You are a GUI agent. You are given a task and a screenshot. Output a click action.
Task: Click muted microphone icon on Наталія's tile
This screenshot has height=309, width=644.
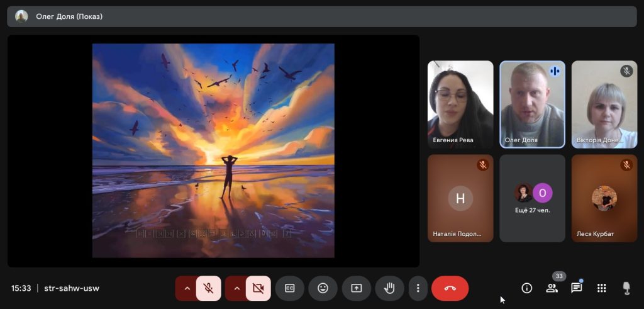(x=483, y=165)
